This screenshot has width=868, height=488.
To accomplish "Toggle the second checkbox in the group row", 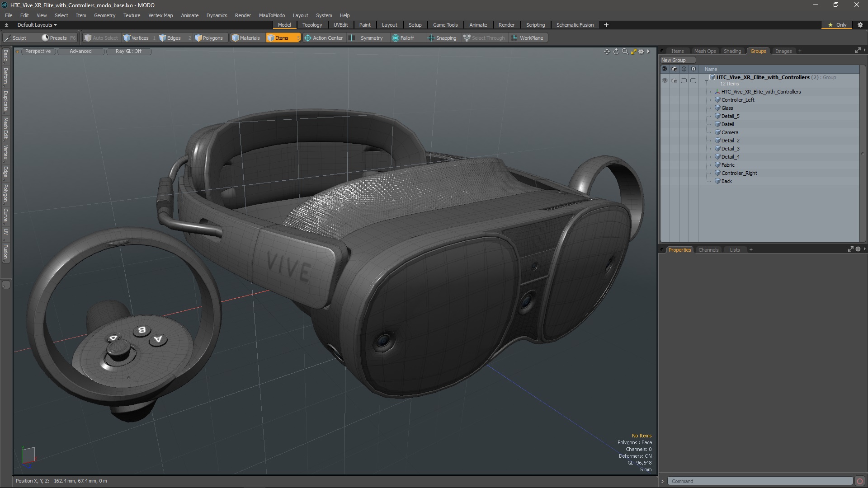I will (x=693, y=80).
